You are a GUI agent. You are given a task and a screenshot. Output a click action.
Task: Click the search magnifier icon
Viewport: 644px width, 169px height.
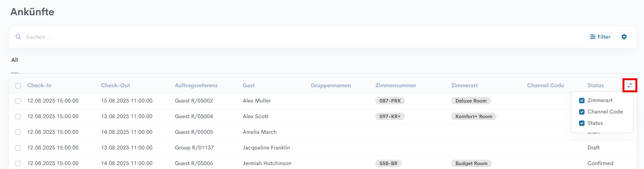pos(18,37)
